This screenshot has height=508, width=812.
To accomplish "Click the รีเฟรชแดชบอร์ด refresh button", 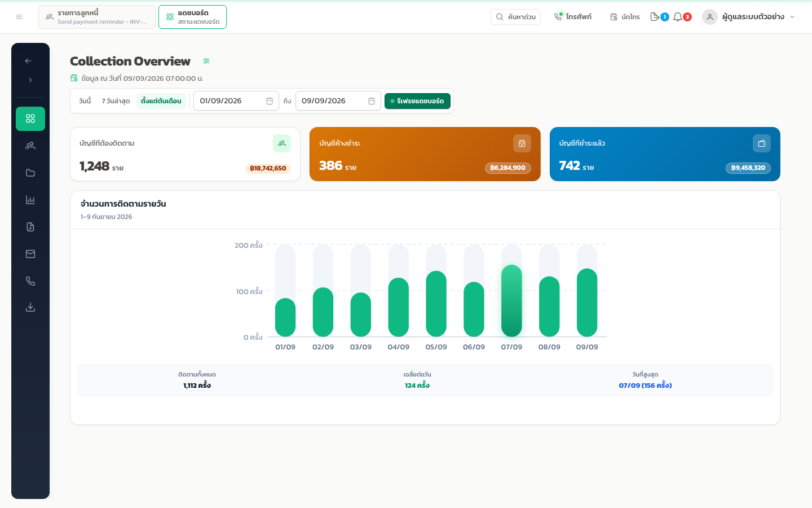I will pos(417,101).
